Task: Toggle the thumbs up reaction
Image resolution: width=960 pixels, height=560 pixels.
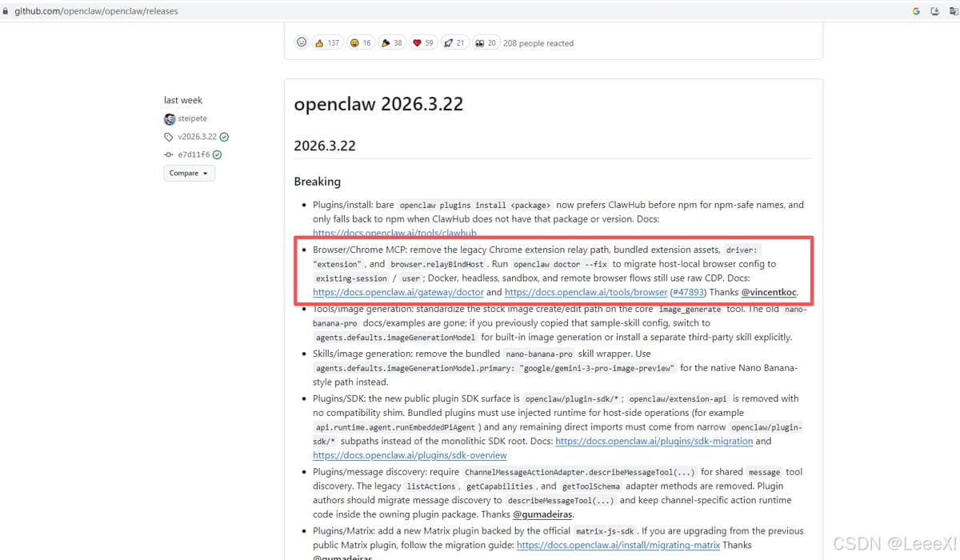Action: [x=327, y=42]
